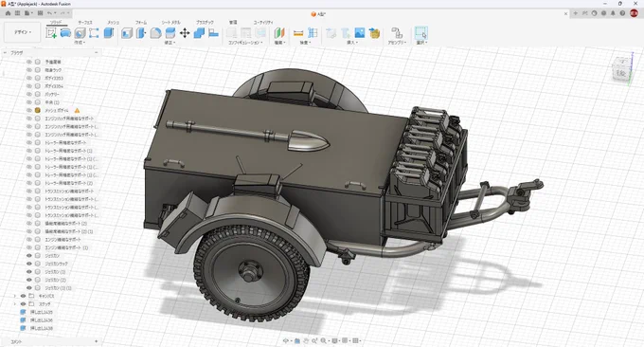
Task: Select the 押し出し435 feature item
Action: pyautogui.click(x=41, y=312)
